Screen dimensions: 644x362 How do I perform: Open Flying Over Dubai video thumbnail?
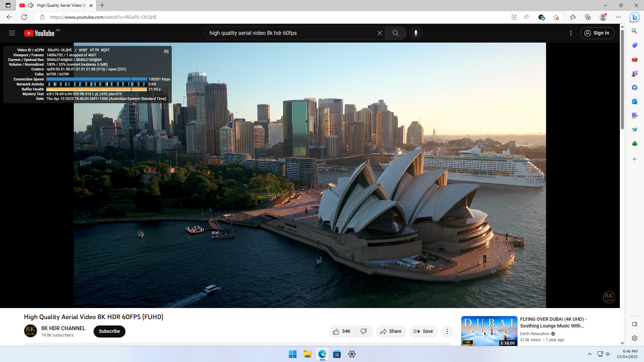coord(489,331)
